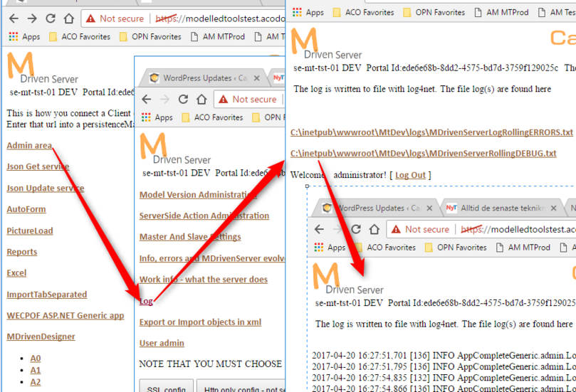Image resolution: width=576 pixels, height=392 pixels.
Task: Open MDrivenServerRollingDEBUG.txt log file link
Action: pos(423,154)
